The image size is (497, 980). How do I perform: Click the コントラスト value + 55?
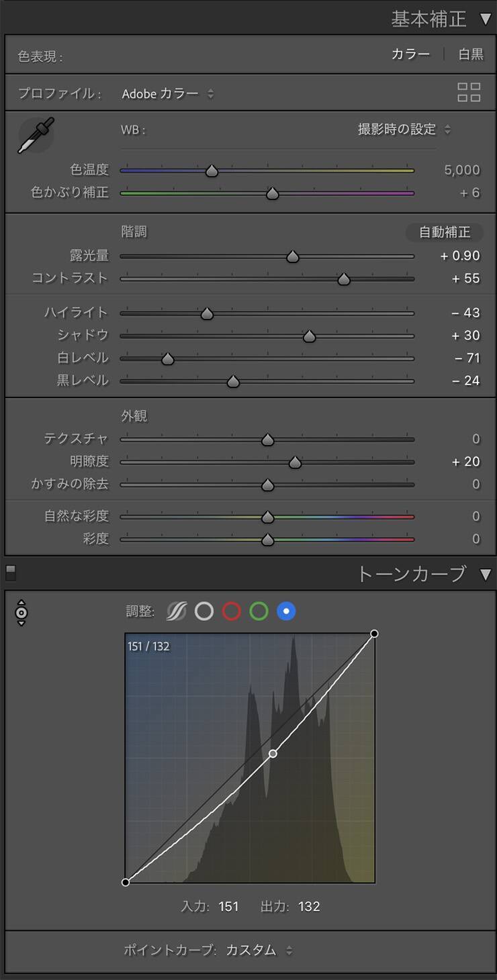pyautogui.click(x=465, y=279)
